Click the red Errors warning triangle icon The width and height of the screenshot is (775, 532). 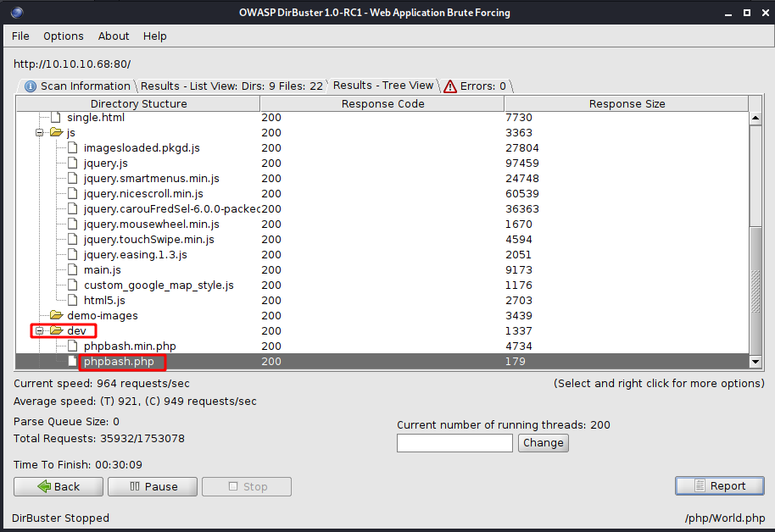[449, 86]
